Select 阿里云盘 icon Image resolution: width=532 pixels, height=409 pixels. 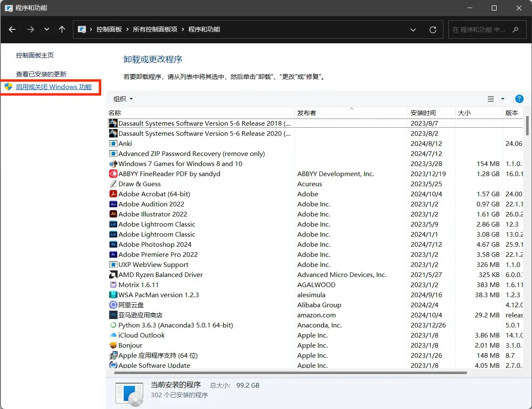[x=113, y=305]
